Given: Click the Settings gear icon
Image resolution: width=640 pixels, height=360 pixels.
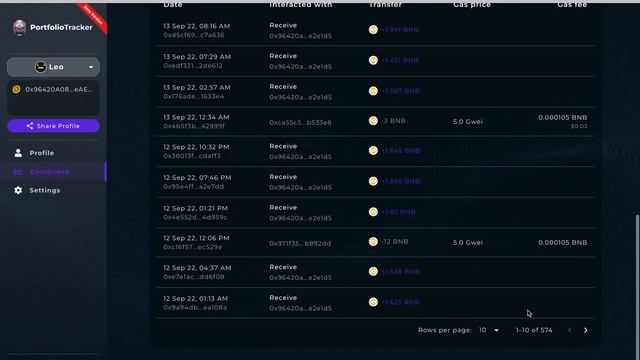Looking at the screenshot, I should coord(18,190).
